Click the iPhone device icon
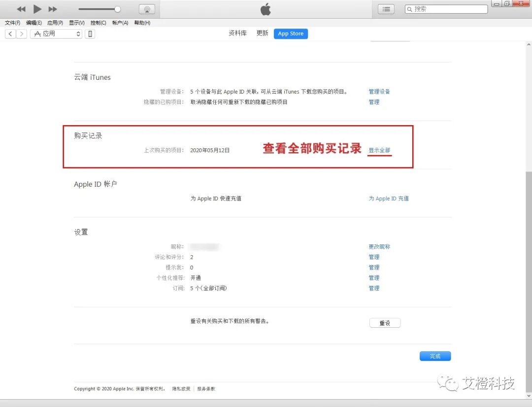This screenshot has height=407, width=532. 90,34
